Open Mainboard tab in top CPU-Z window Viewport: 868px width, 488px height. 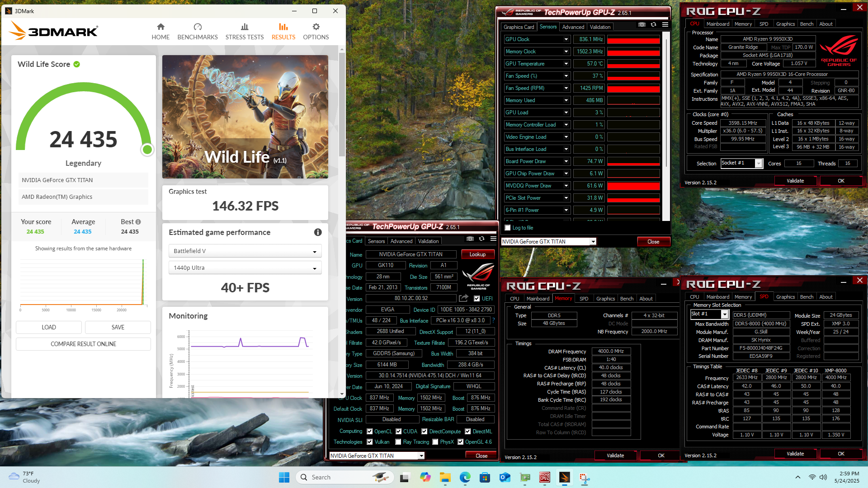tap(718, 24)
